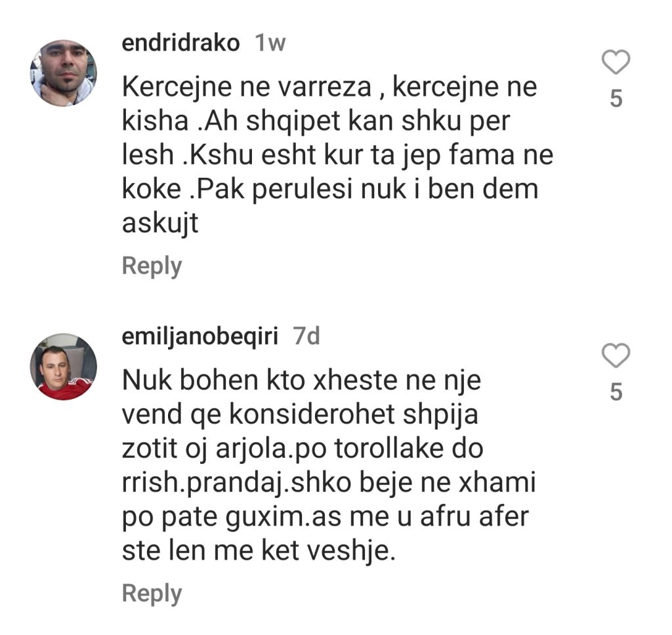View the like count on emiljanobeqiri's comment
The height and width of the screenshot is (635, 672).
coord(616,392)
